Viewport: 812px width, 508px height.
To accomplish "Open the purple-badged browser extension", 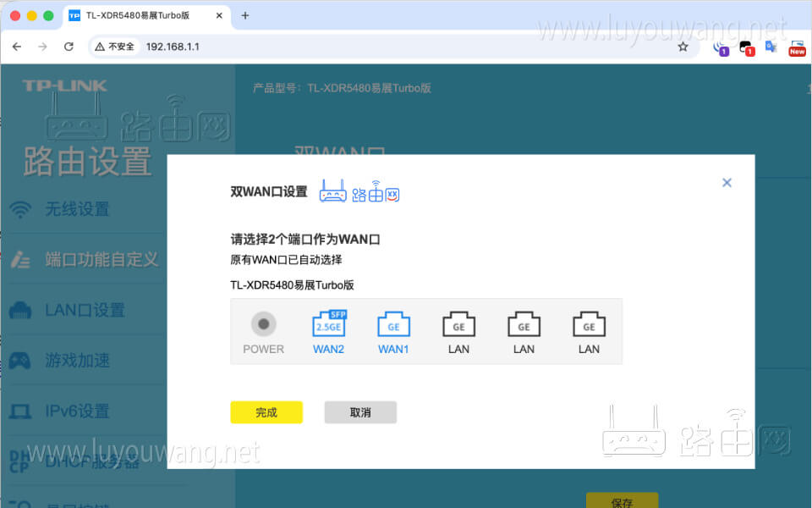I will coord(721,48).
